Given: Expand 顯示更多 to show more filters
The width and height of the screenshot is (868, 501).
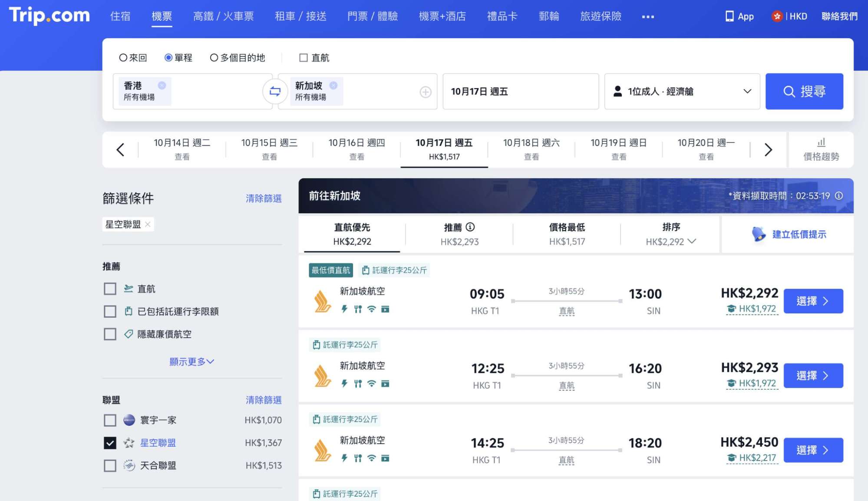Looking at the screenshot, I should tap(191, 361).
